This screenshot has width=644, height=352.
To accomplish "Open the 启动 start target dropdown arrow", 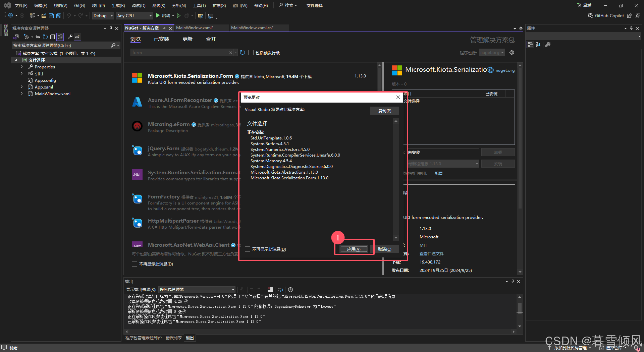I will (x=173, y=15).
